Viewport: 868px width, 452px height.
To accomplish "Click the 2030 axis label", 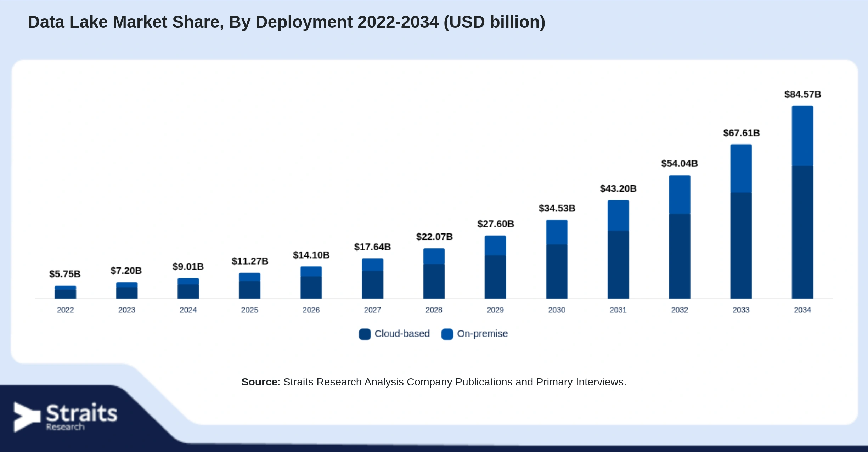I will (557, 310).
